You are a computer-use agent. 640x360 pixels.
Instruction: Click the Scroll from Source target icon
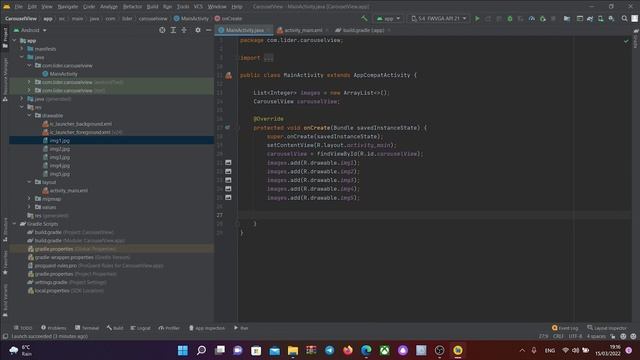(162, 30)
